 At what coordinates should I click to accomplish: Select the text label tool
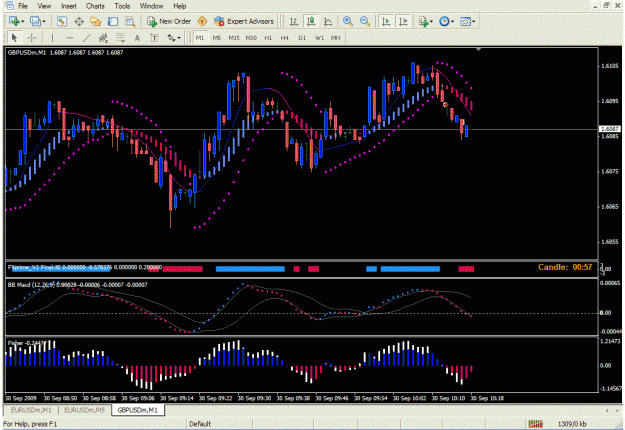point(154,38)
